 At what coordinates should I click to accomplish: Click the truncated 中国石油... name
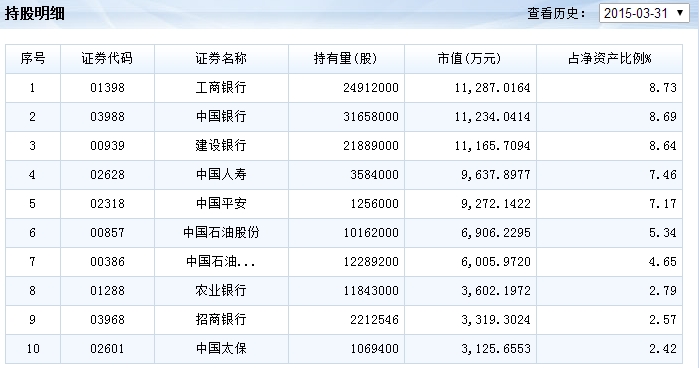[221, 261]
